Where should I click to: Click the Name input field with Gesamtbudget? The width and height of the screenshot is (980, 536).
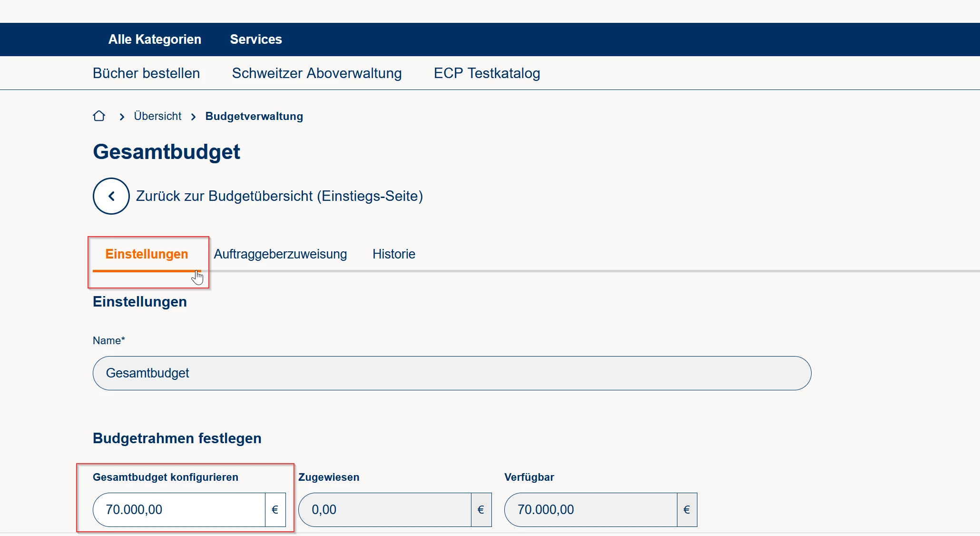pos(451,373)
